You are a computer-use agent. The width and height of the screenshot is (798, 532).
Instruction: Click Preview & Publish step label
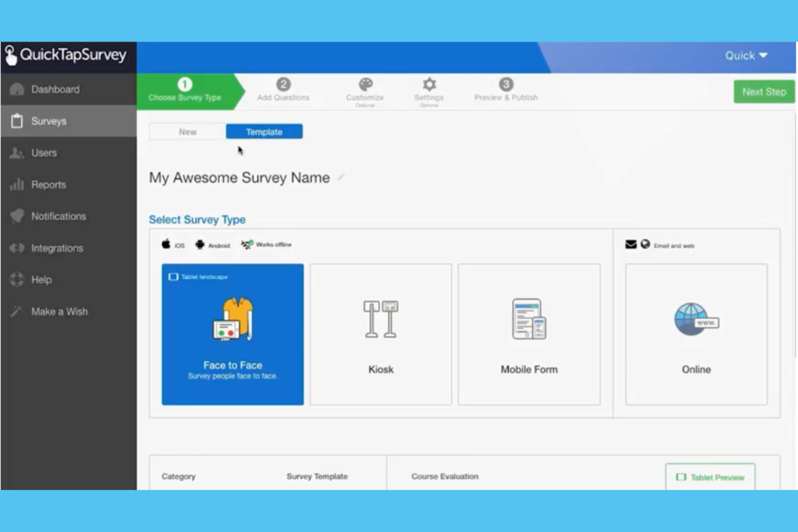(x=506, y=98)
